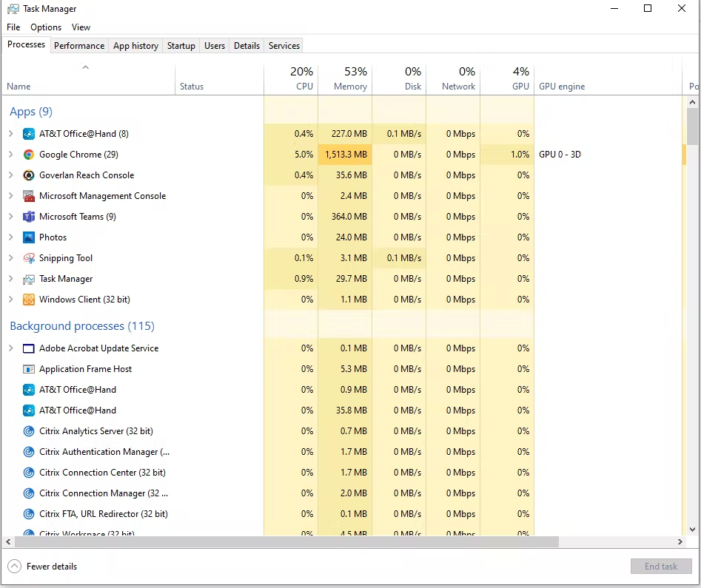Click the Microsoft Teams app icon
Viewport: 701px width, 588px height.
pos(29,217)
